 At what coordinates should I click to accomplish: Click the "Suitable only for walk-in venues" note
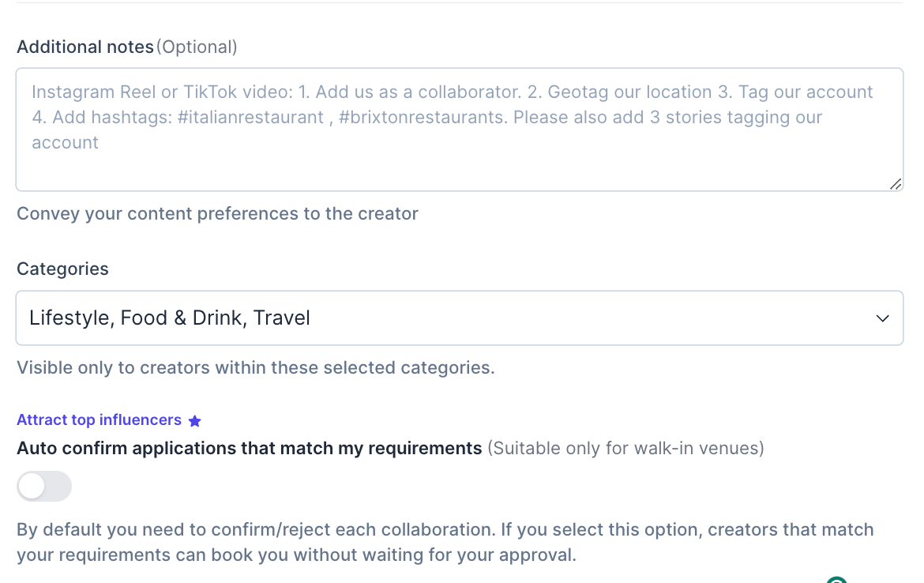[x=625, y=449]
